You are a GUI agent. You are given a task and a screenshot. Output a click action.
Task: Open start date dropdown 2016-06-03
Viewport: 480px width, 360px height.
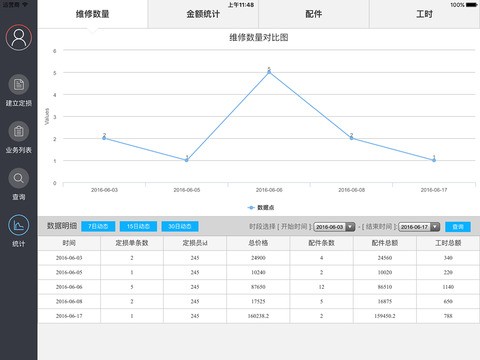tap(334, 227)
